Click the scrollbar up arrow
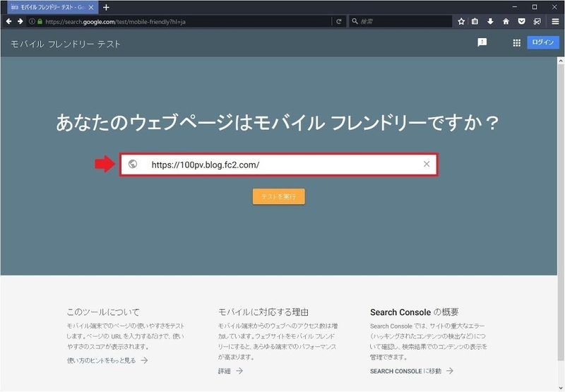Screen dimensions: 565x392 tap(561, 61)
